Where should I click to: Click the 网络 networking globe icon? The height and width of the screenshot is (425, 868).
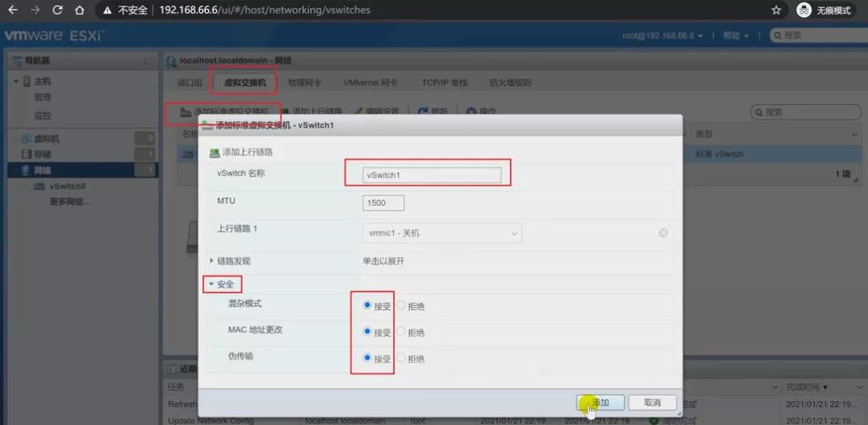pyautogui.click(x=26, y=170)
